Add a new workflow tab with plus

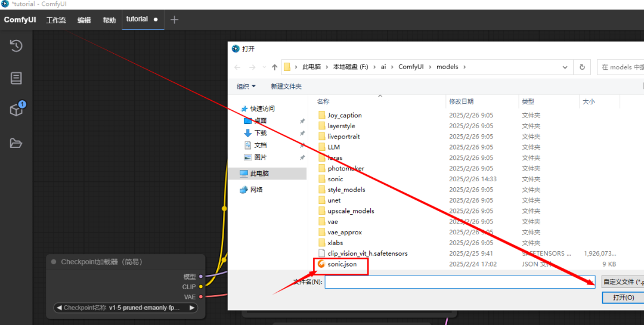click(x=174, y=20)
